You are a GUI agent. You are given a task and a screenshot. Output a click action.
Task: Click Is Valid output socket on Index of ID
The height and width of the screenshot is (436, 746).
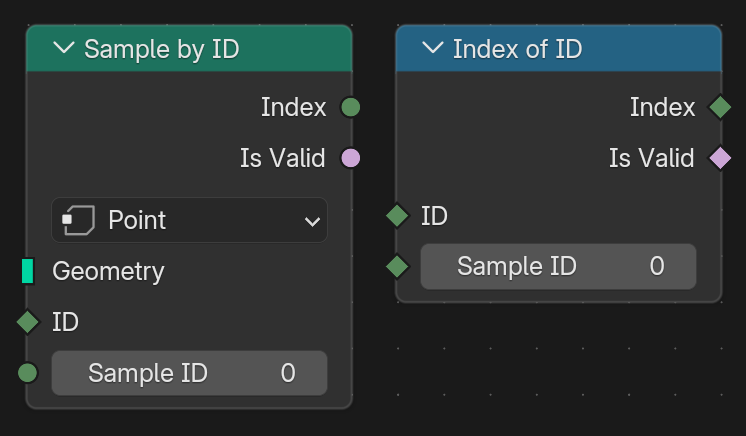pos(720,158)
